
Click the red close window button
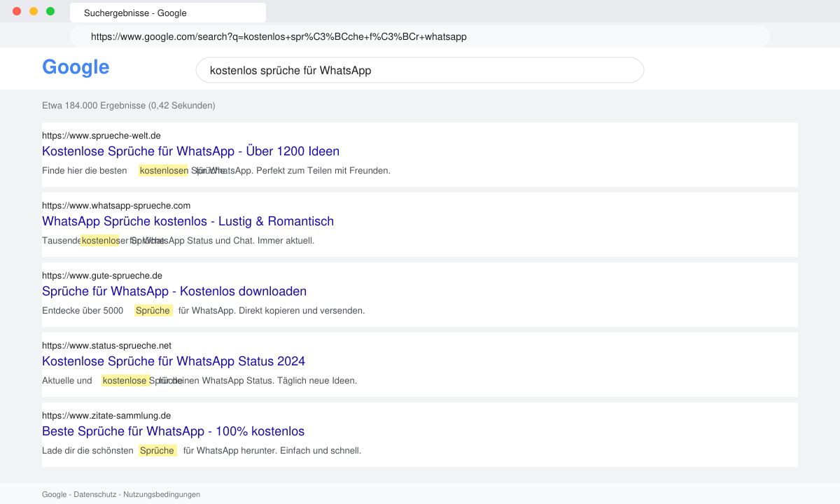coord(17,11)
